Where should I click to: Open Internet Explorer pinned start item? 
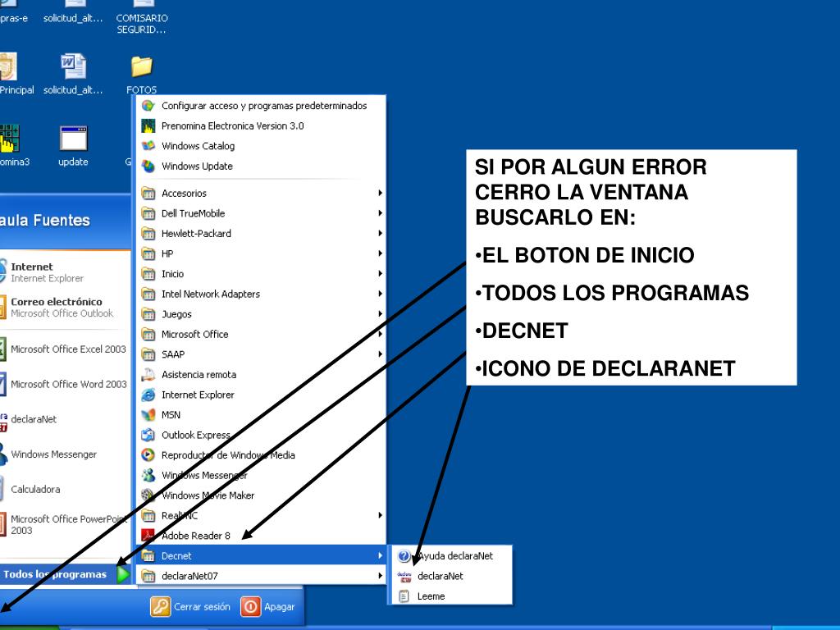[64, 272]
